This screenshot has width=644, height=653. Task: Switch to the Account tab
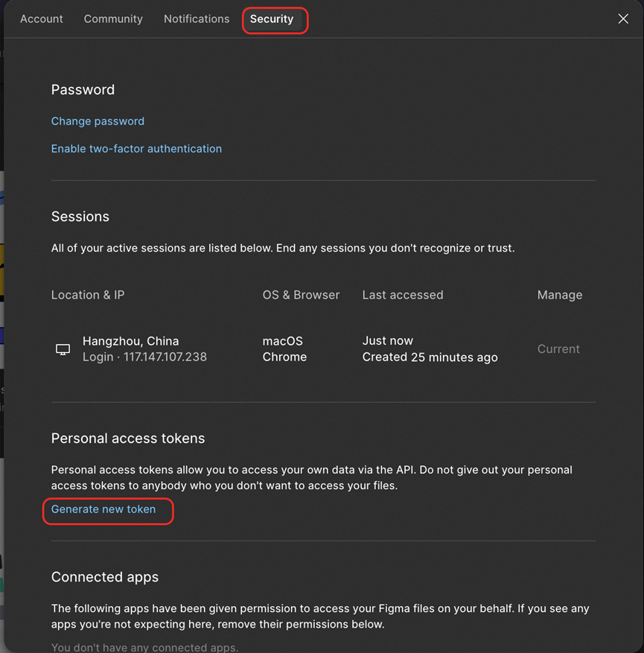[42, 19]
